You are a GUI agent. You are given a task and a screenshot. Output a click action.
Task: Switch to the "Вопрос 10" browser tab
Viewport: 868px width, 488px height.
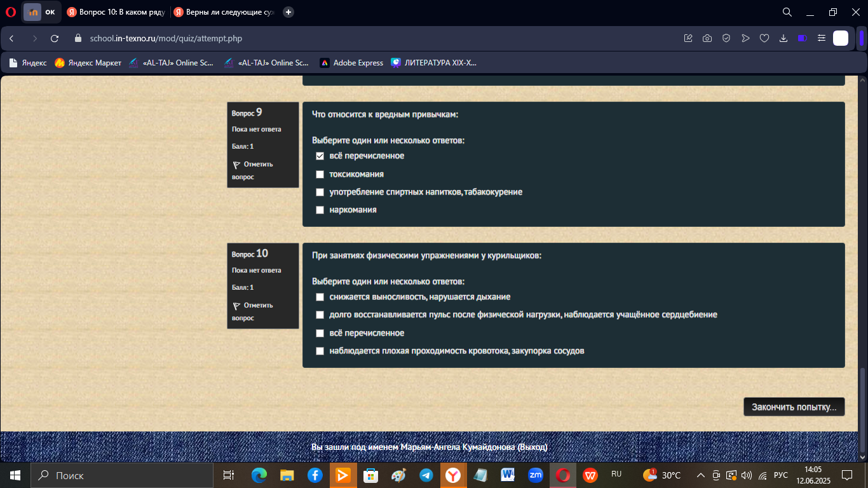(116, 12)
